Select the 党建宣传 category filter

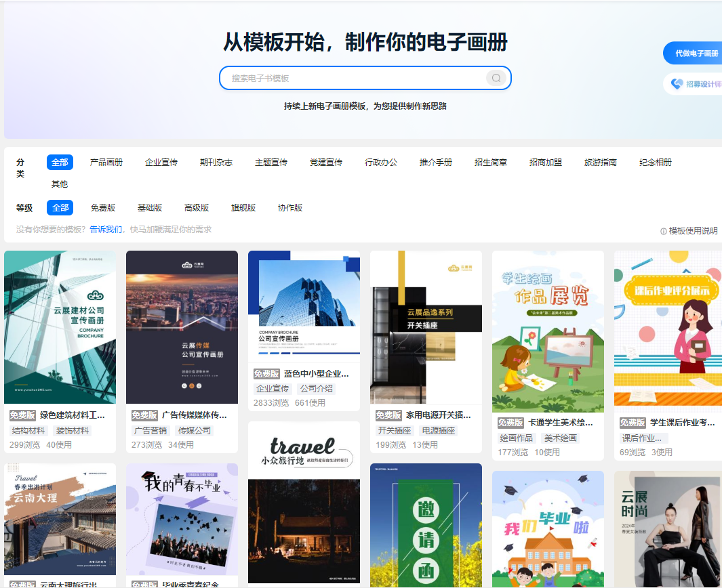(x=325, y=163)
